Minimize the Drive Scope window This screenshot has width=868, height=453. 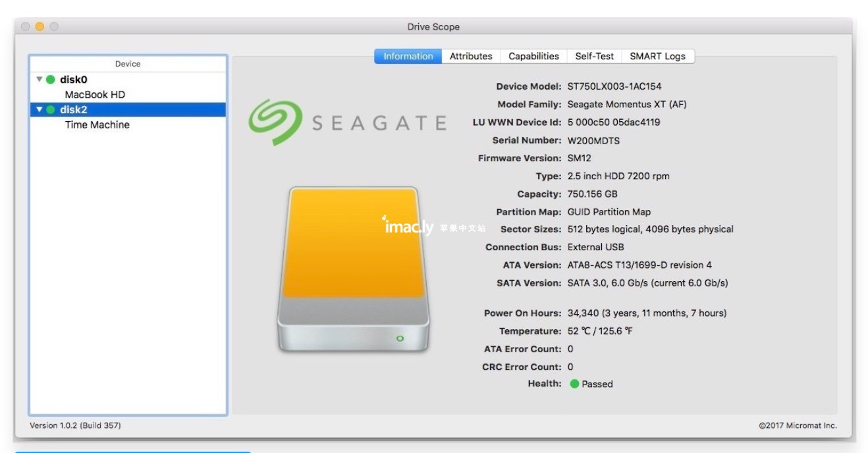point(40,26)
